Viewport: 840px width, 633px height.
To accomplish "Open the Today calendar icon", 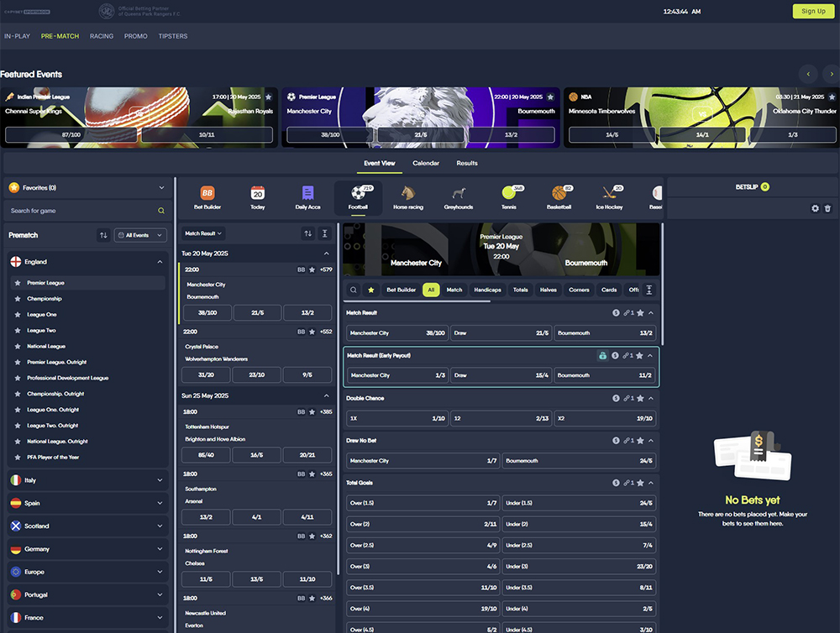I will pos(258,197).
